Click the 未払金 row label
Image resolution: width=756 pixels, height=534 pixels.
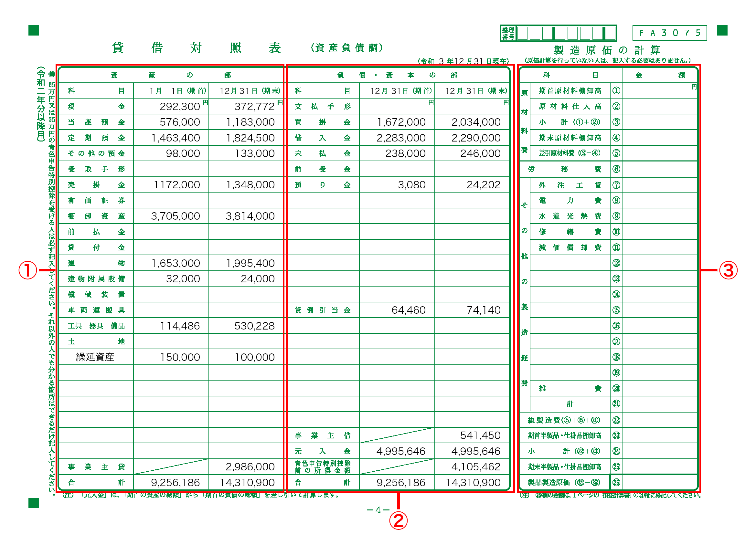323,153
